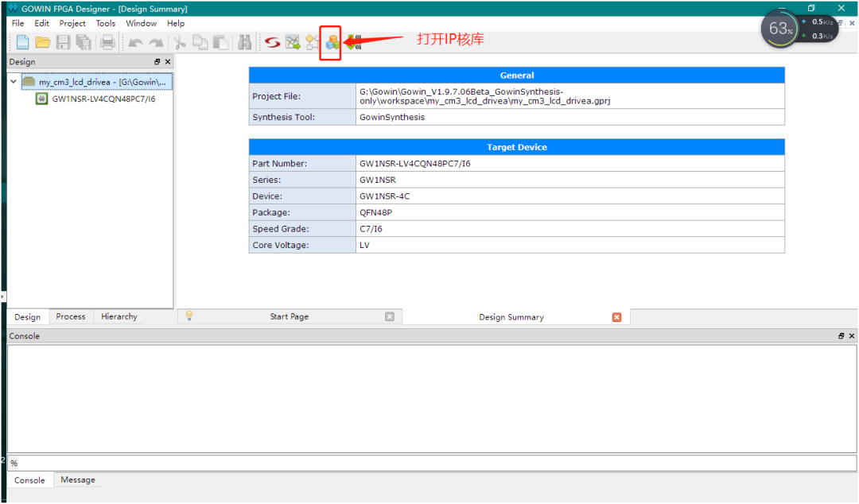Click the Cut scissors icon
The image size is (859, 504).
click(x=180, y=42)
